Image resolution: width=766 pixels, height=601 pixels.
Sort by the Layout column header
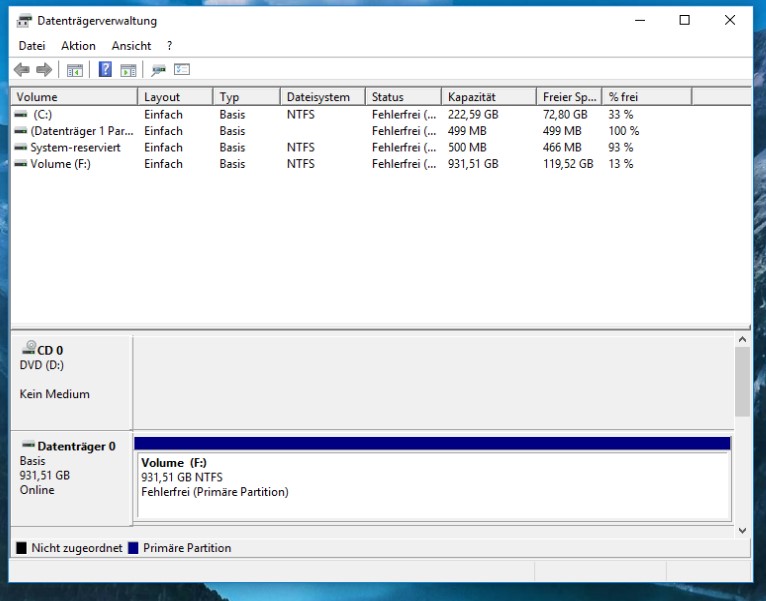(175, 97)
